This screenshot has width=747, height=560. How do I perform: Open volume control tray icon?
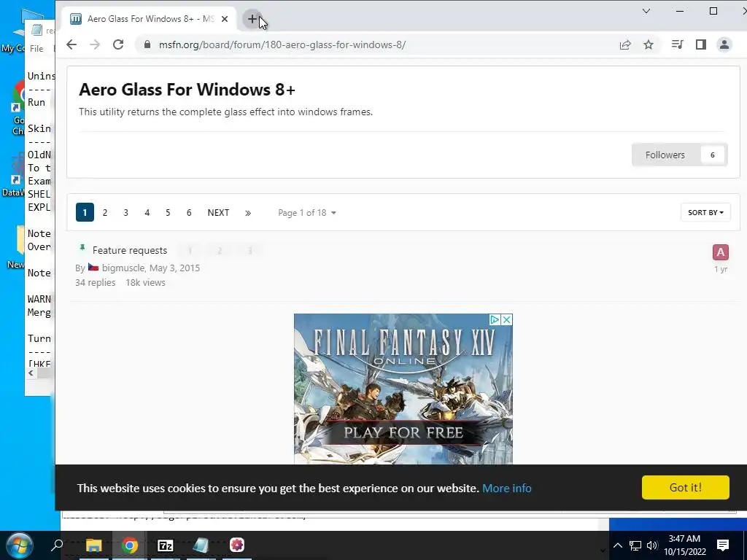(x=652, y=545)
